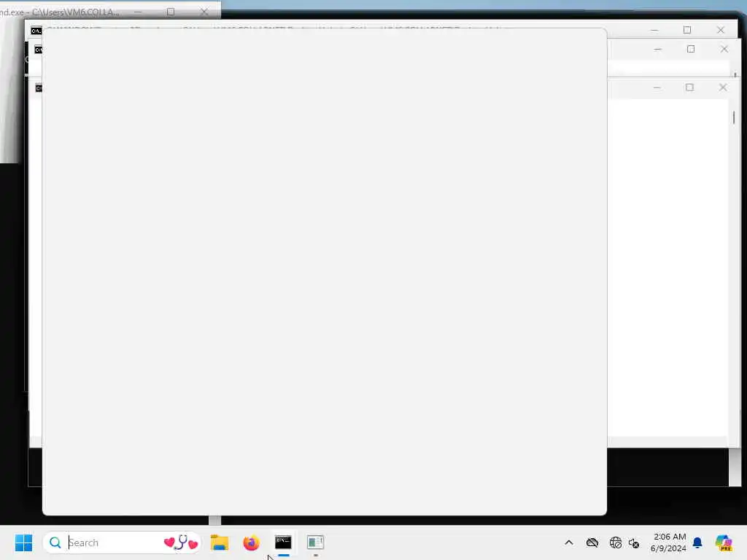Close the second console window
Screen dimensions: 747x560
pyautogui.click(x=724, y=49)
